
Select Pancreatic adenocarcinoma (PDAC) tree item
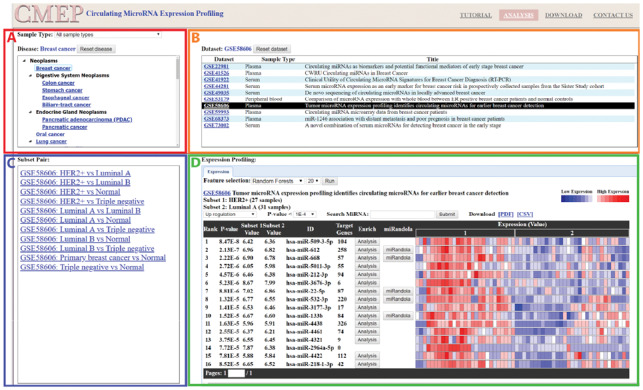pyautogui.click(x=87, y=120)
